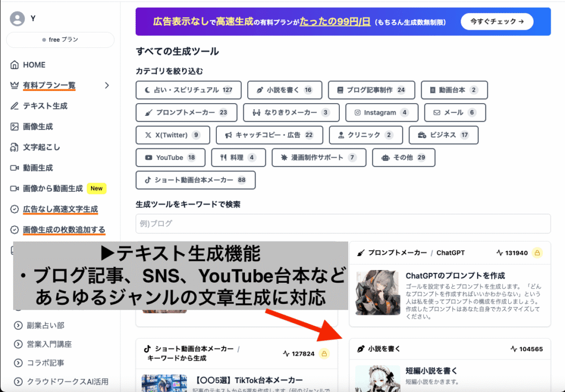The image size is (565, 392).
Task: Click the arrow icon beside コラボ記事
Action: click(x=18, y=363)
